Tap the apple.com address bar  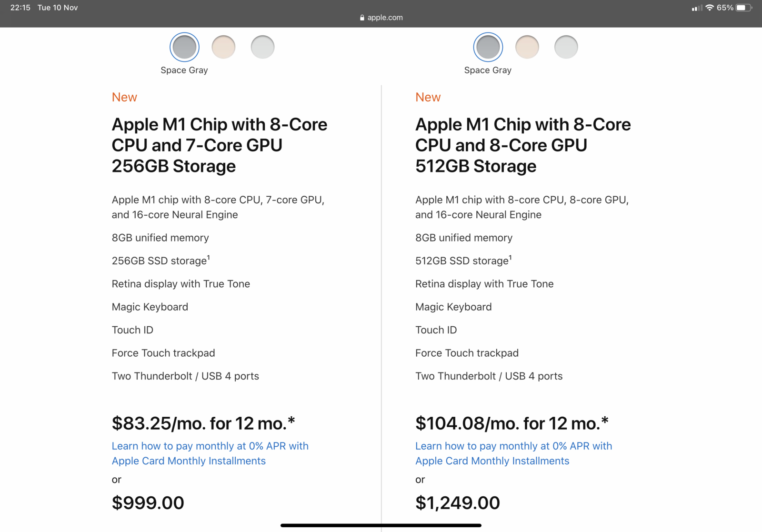pos(381,18)
